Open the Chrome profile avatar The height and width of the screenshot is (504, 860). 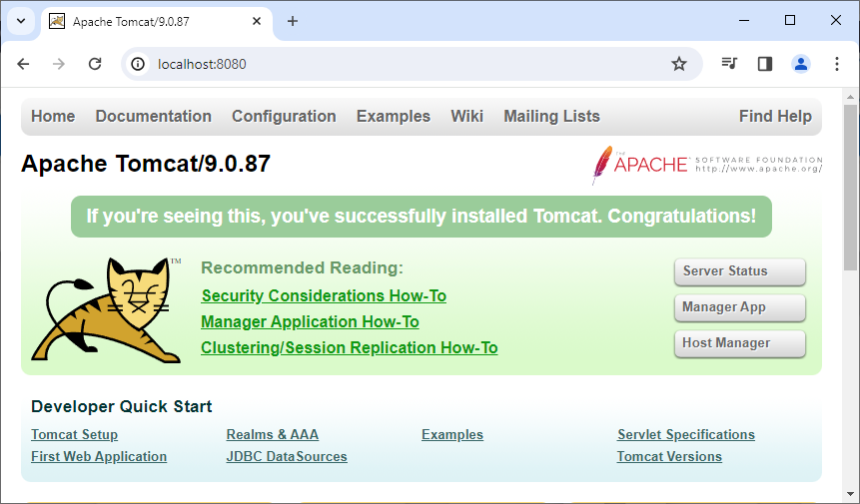tap(801, 64)
